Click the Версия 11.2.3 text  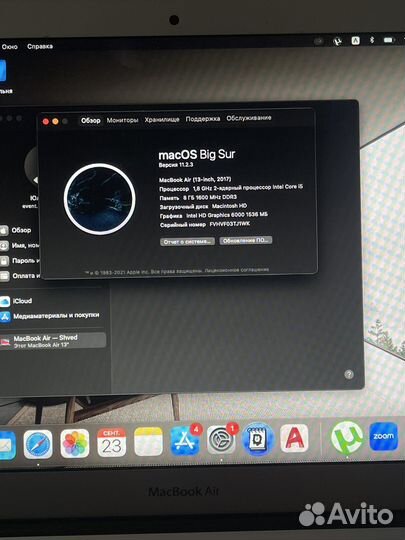click(x=176, y=165)
